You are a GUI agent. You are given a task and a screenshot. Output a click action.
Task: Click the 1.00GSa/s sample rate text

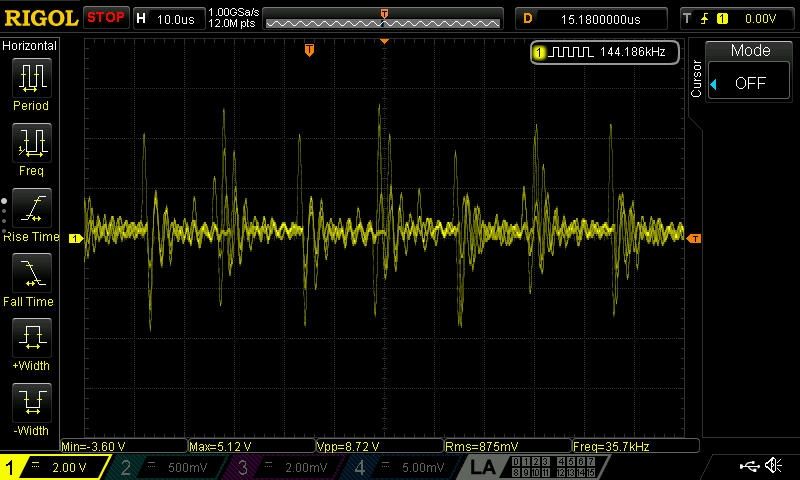[x=233, y=12]
